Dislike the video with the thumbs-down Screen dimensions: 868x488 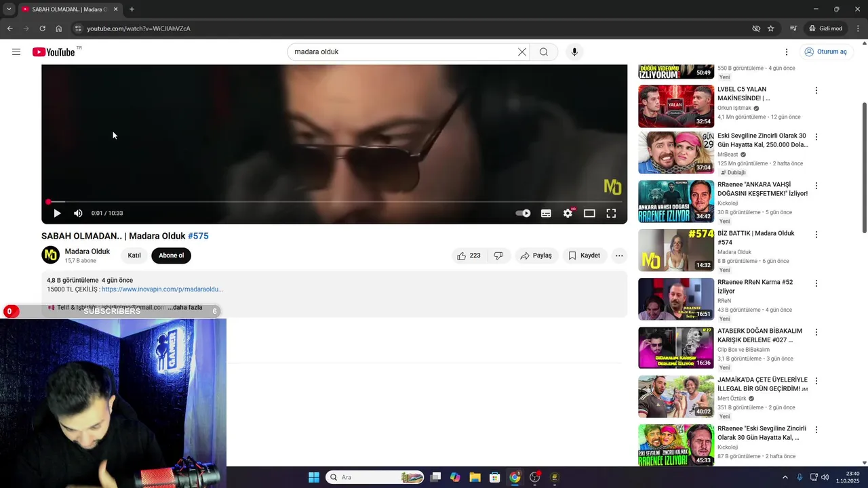pos(498,256)
